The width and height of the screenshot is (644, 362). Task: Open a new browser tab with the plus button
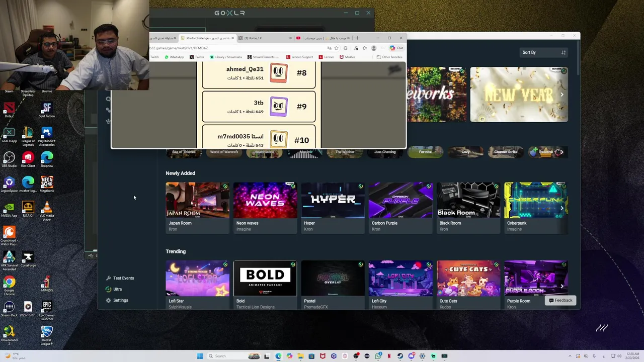pos(357,38)
